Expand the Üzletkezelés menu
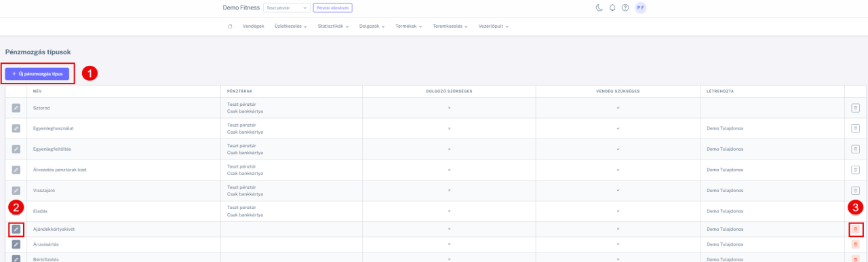 pos(291,26)
